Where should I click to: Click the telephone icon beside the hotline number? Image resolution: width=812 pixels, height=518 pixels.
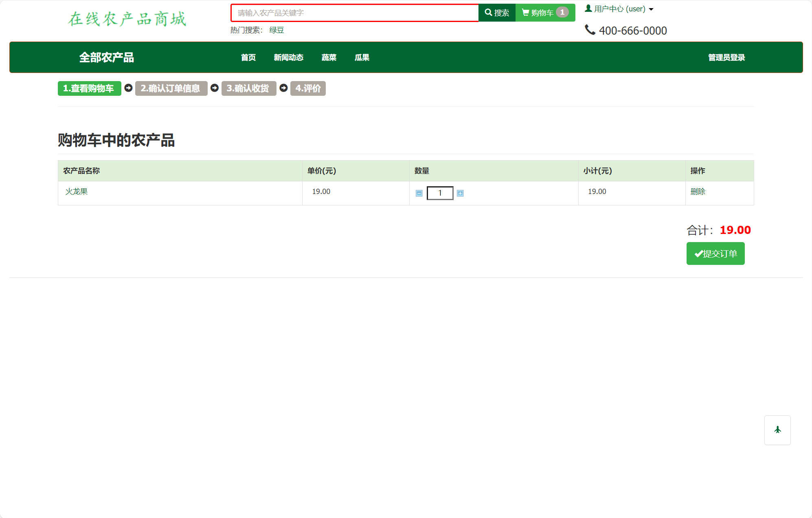(x=590, y=30)
